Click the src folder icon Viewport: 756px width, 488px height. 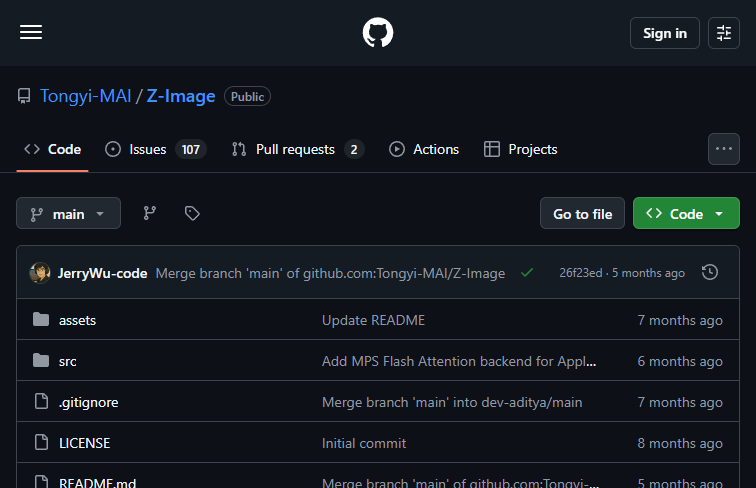pyautogui.click(x=41, y=360)
